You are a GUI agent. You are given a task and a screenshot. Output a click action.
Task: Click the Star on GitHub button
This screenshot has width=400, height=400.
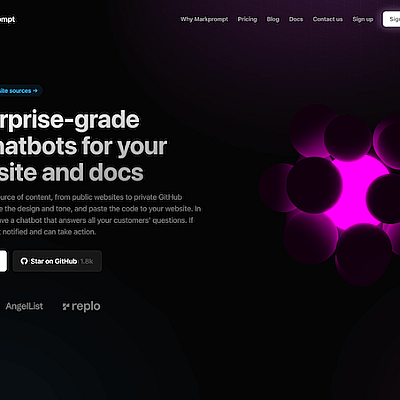pos(57,261)
